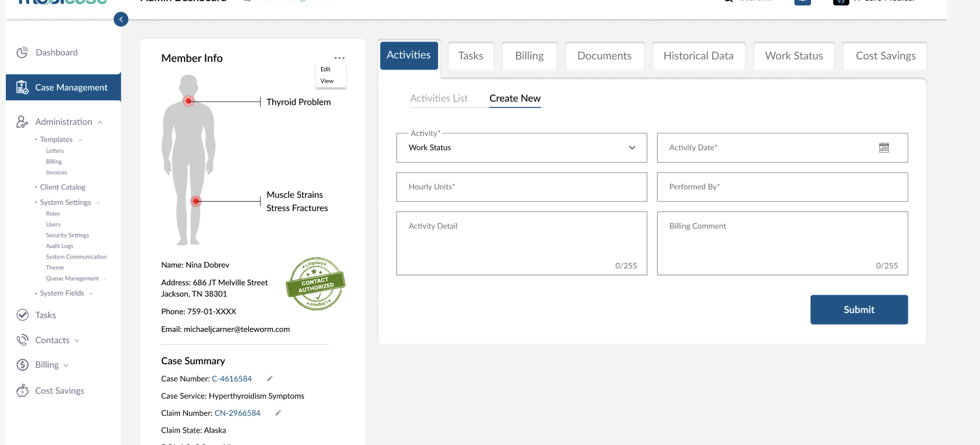Click the pencil icon beside Case Number
Viewport: 980px width, 445px height.
tap(270, 379)
